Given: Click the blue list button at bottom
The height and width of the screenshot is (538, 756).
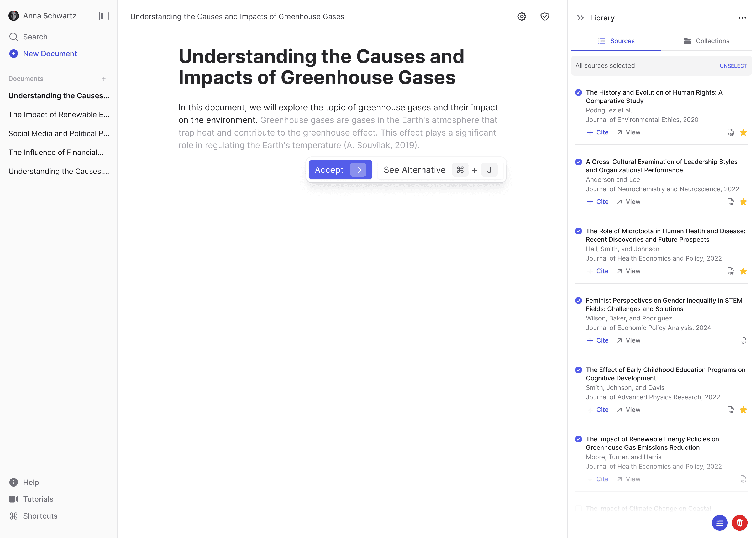Looking at the screenshot, I should coord(719,523).
